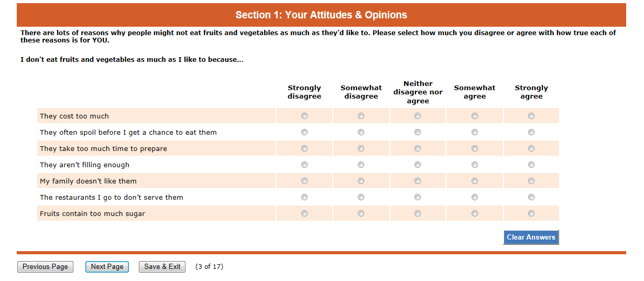Select Somewhat disagree for 'My family doesn't like them'
This screenshot has height=281, width=644.
pos(361,181)
